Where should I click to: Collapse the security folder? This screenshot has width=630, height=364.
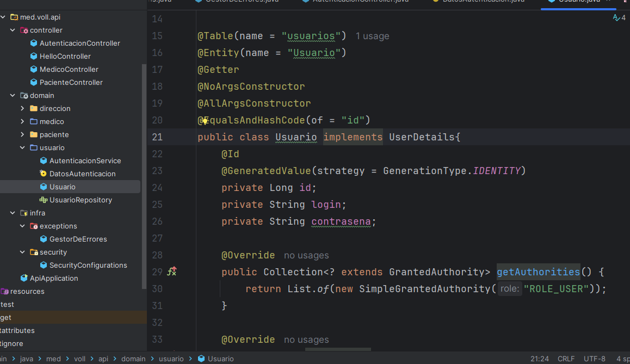click(22, 252)
